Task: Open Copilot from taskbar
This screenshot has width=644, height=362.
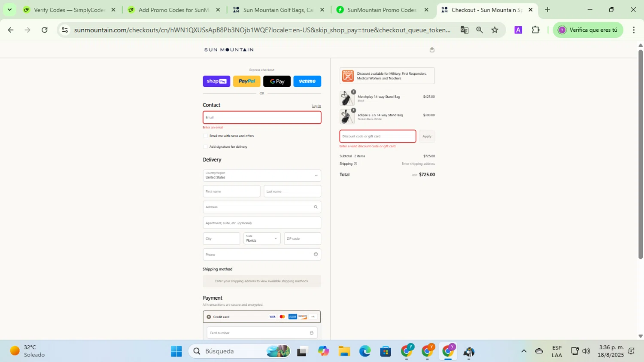Action: pos(323,351)
